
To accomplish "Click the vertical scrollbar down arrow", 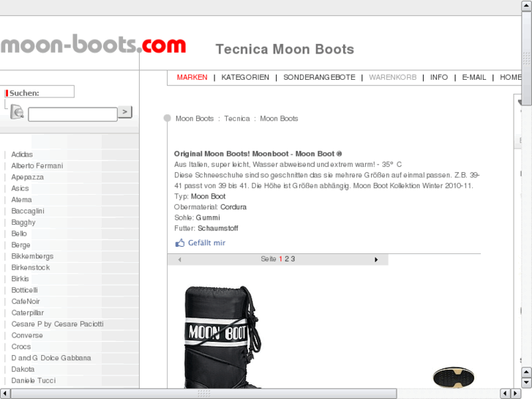I will (527, 383).
